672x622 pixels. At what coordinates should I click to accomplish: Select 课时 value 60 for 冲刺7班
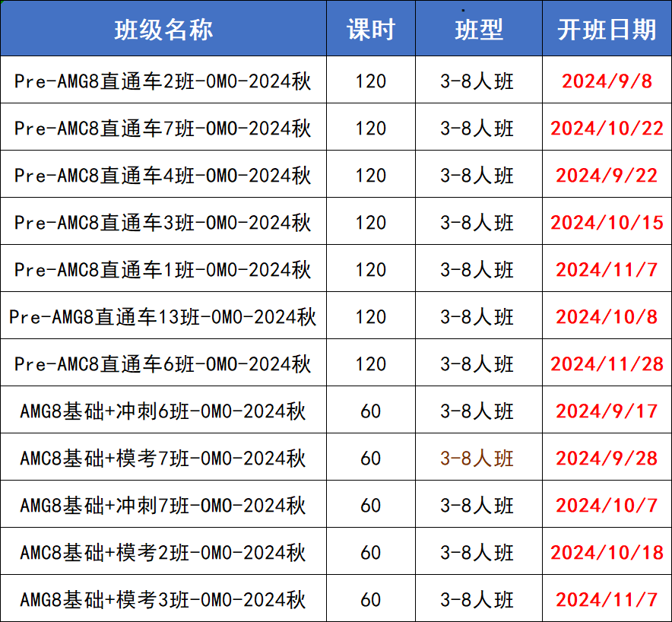pos(371,506)
